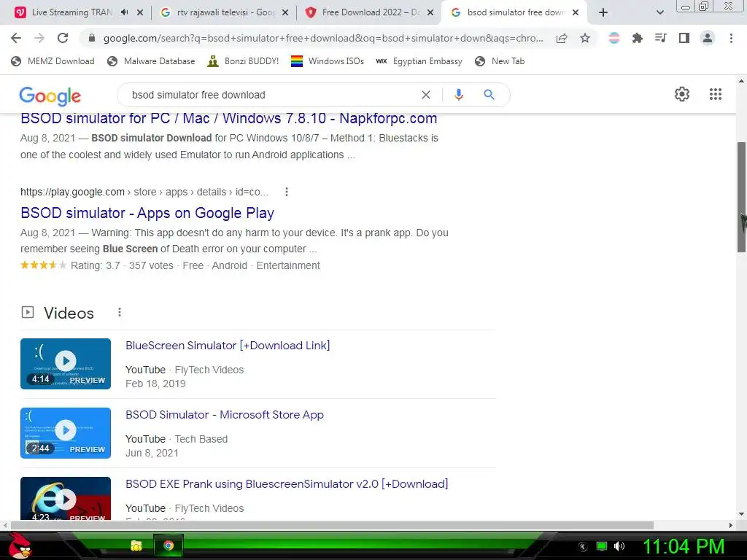
Task: Click the network monitor tray icon
Action: (x=602, y=546)
